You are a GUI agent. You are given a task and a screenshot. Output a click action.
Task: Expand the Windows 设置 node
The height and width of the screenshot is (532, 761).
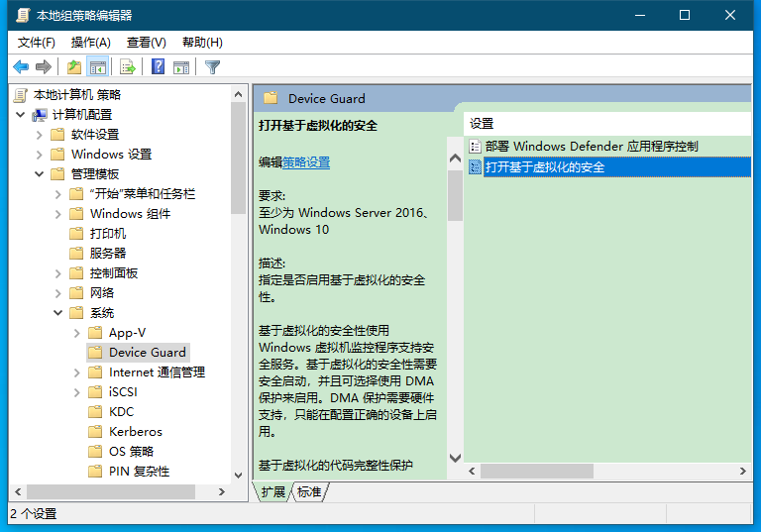click(40, 155)
